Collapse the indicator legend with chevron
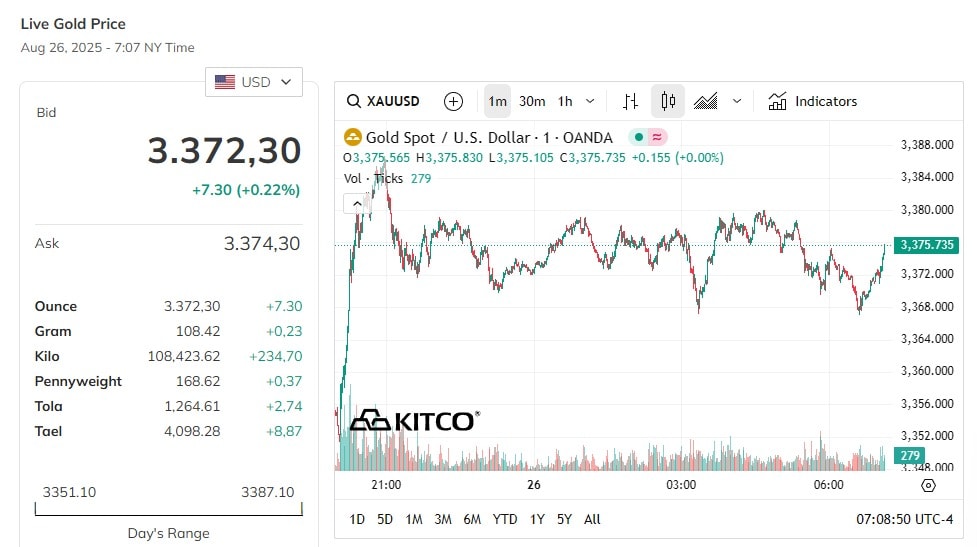This screenshot has width=977, height=547. click(x=357, y=204)
